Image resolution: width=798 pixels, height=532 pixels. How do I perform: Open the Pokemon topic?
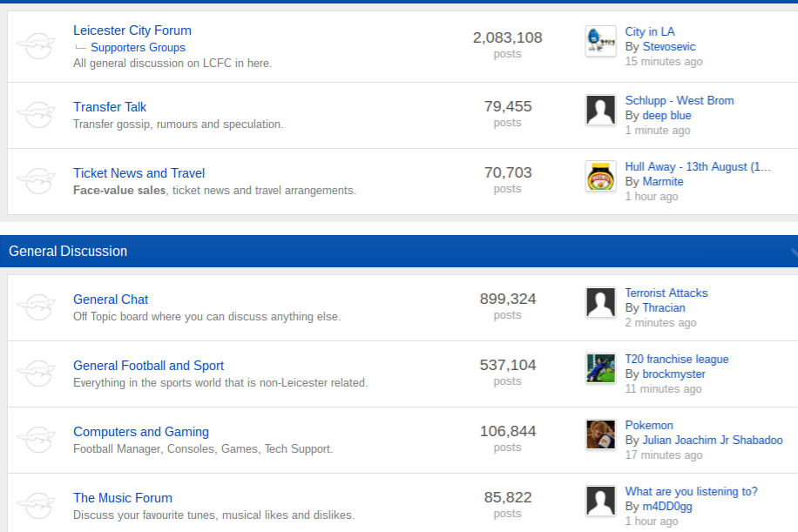tap(649, 425)
